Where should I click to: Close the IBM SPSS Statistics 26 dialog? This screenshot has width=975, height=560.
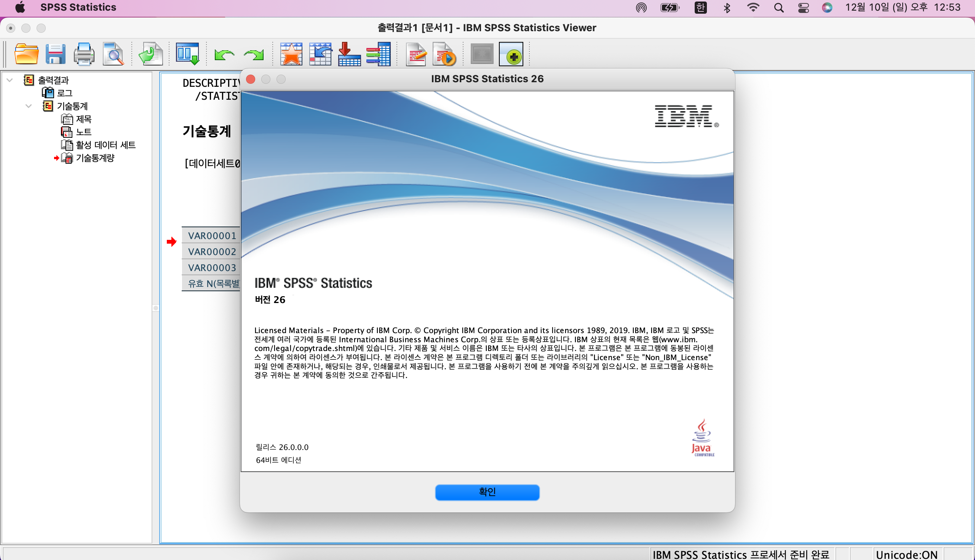251,79
